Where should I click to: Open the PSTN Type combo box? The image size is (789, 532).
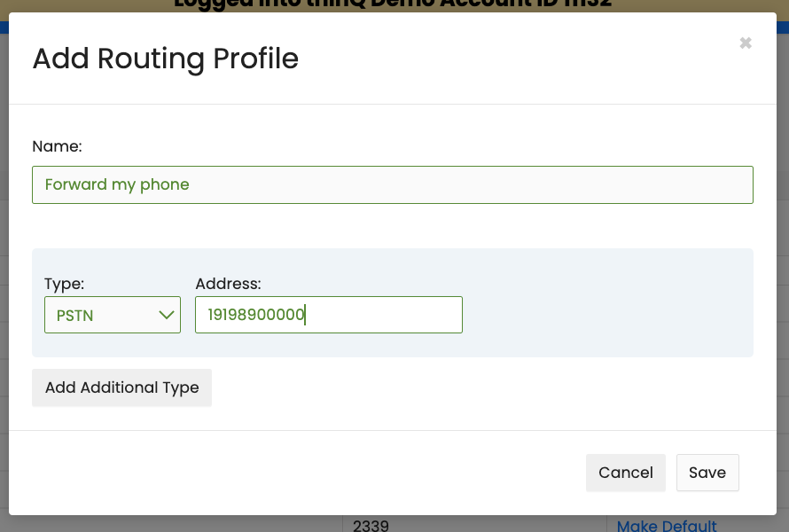point(113,315)
